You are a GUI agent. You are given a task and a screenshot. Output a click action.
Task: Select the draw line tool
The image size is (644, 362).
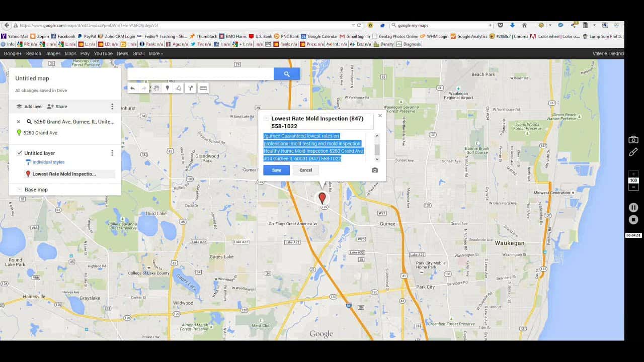(x=179, y=88)
